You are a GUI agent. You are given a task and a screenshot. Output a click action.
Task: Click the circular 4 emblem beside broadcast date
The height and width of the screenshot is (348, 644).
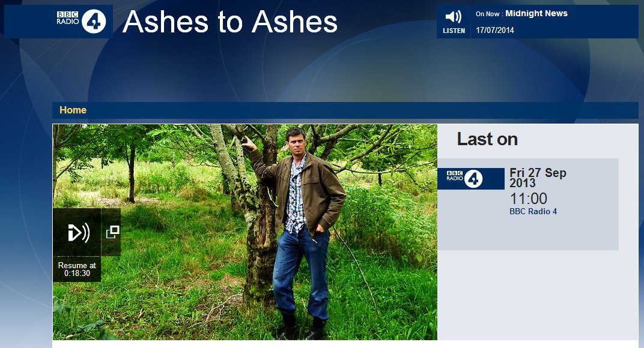pos(473,179)
